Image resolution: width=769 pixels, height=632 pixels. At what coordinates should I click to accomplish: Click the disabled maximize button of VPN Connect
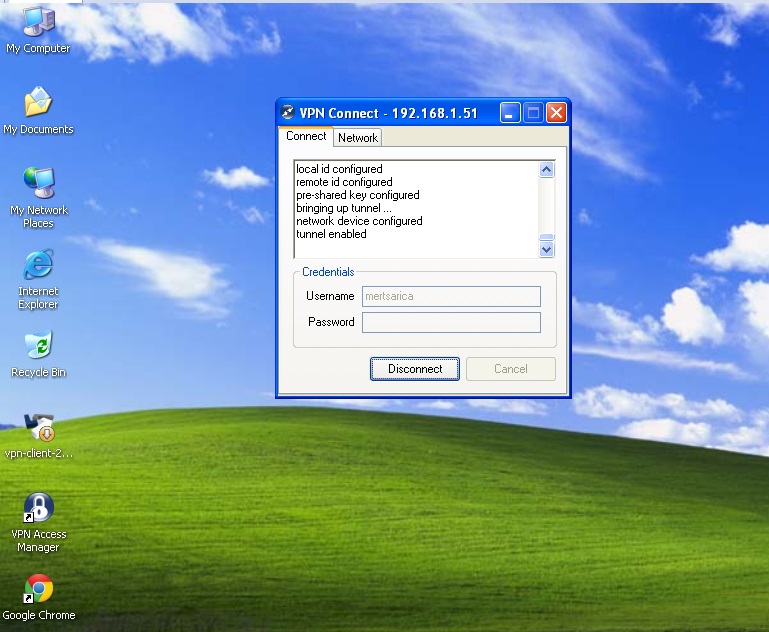(x=533, y=113)
